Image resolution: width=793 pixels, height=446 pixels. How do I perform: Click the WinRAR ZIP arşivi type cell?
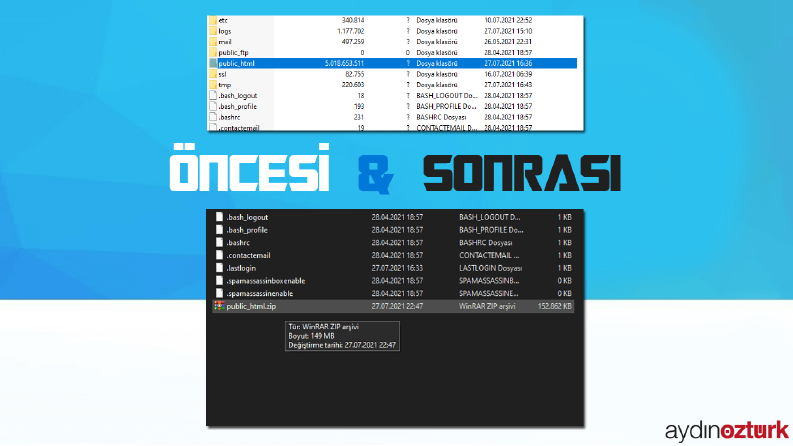click(x=487, y=306)
